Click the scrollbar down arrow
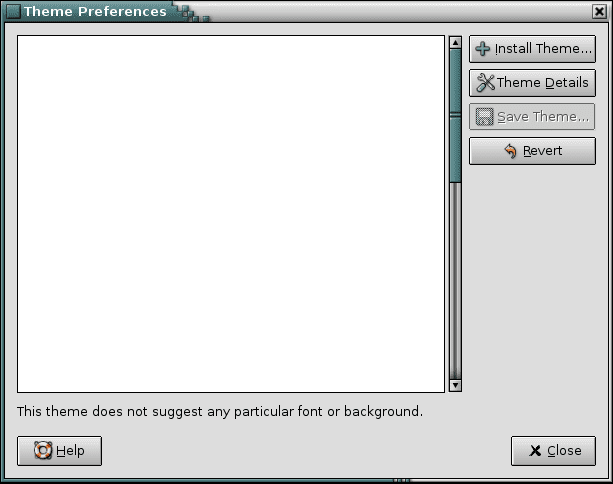Screen dimensions: 613x484 coord(455,385)
